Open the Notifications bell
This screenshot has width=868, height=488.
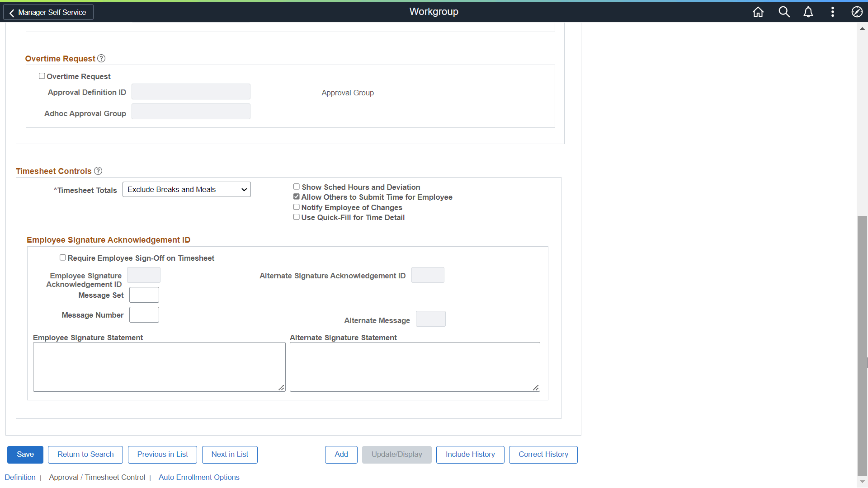coord(808,12)
